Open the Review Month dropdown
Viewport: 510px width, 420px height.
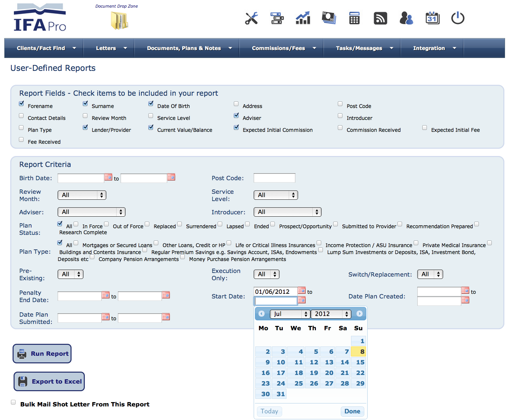point(82,195)
